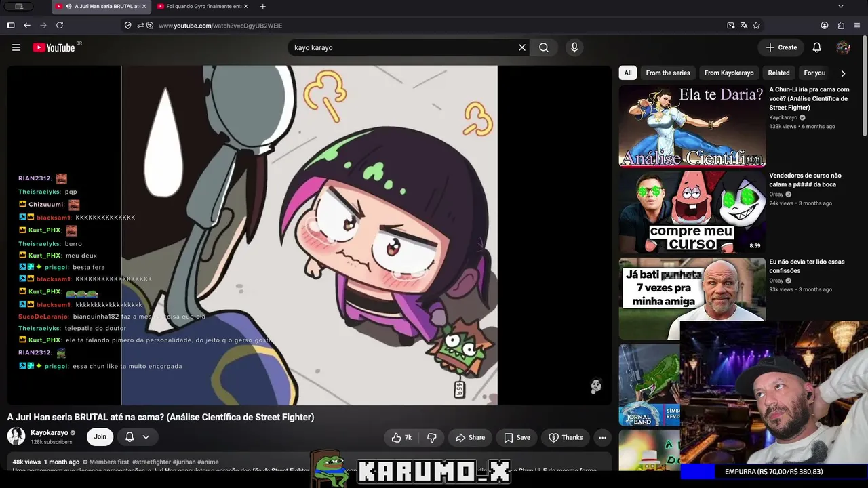
Task: Focus the search field containing 'kayo karayo'
Action: [403, 47]
